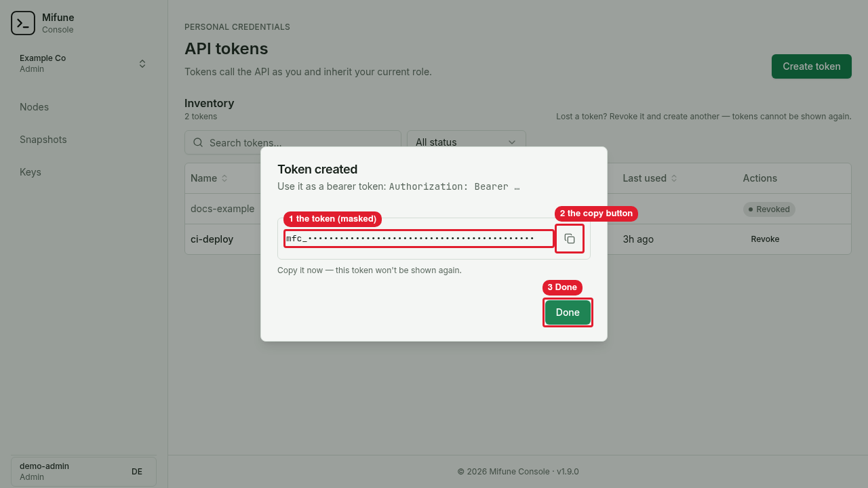This screenshot has width=868, height=488.
Task: Copy the token with the copy icon
Action: click(570, 239)
